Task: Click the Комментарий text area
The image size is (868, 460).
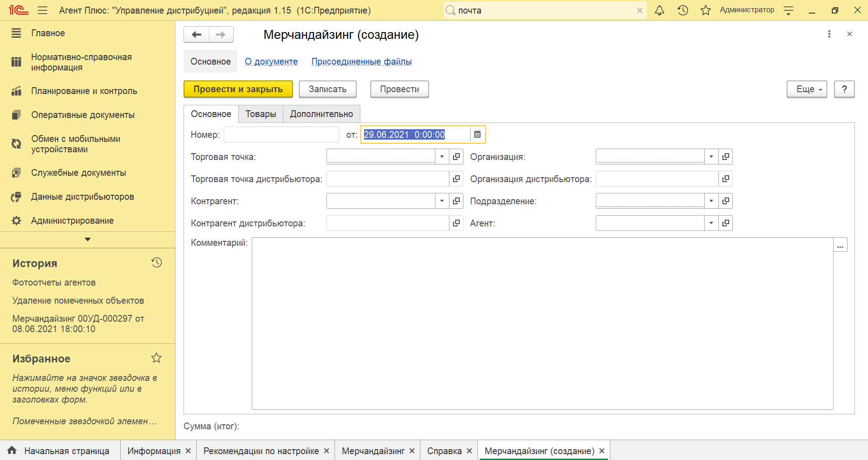Action: (x=542, y=324)
